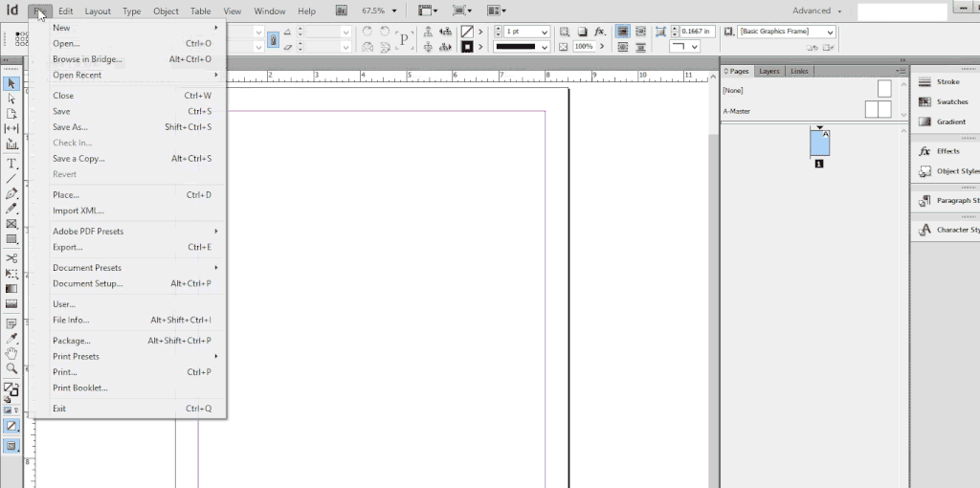Select the Zoom tool magnifier
This screenshot has width=980, height=488.
tap(11, 368)
